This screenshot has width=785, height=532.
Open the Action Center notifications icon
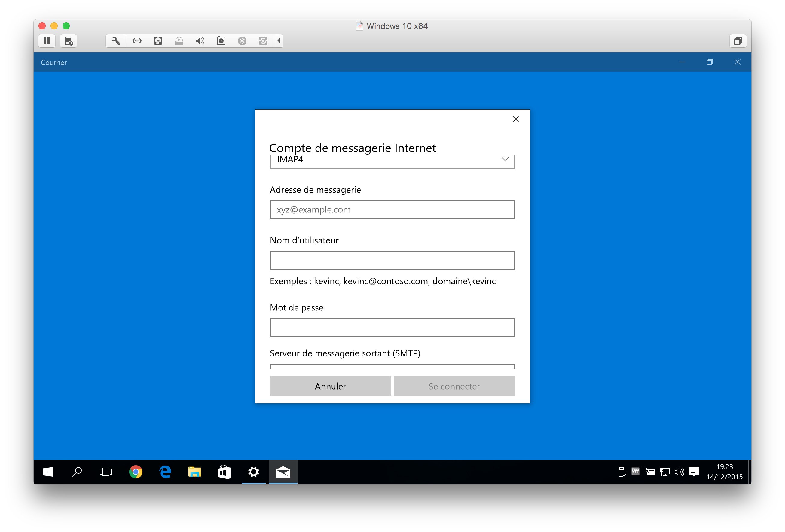[x=694, y=472]
